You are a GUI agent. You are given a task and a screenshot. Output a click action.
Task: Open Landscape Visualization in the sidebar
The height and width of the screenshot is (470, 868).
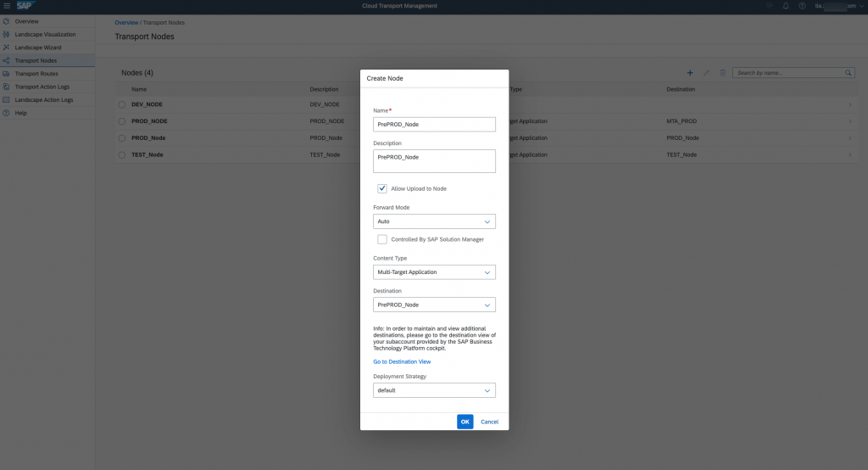(46, 35)
